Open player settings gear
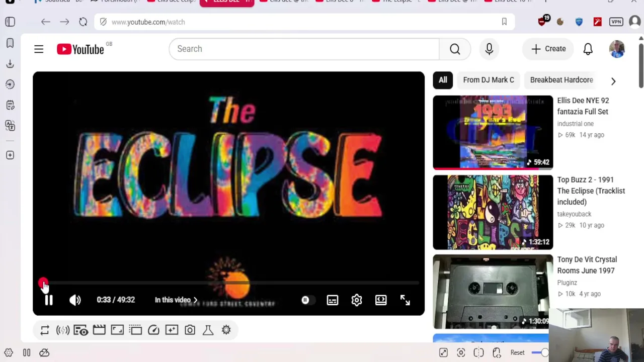The image size is (644, 362). (x=357, y=300)
